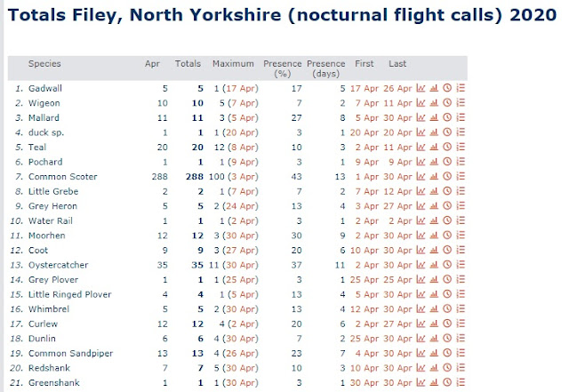Image resolution: width=569 pixels, height=392 pixels.
Task: Click clock icon in Mallard row
Action: 447,117
